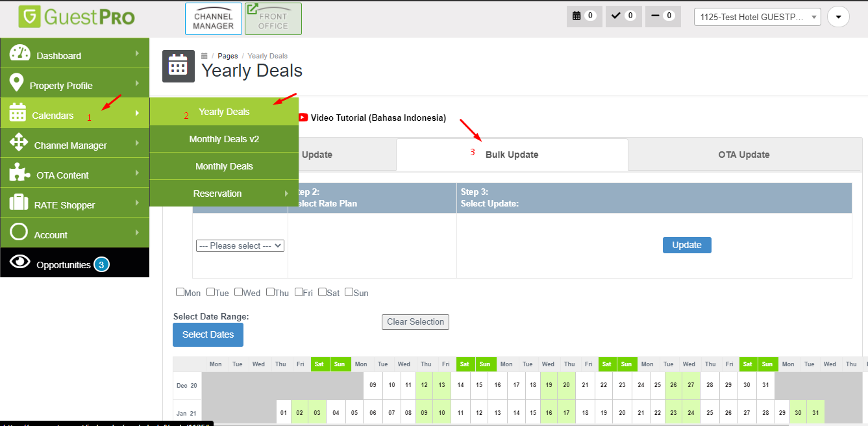Screen dimensions: 868x426
Task: Check the Thu checkbox
Action: (270, 292)
